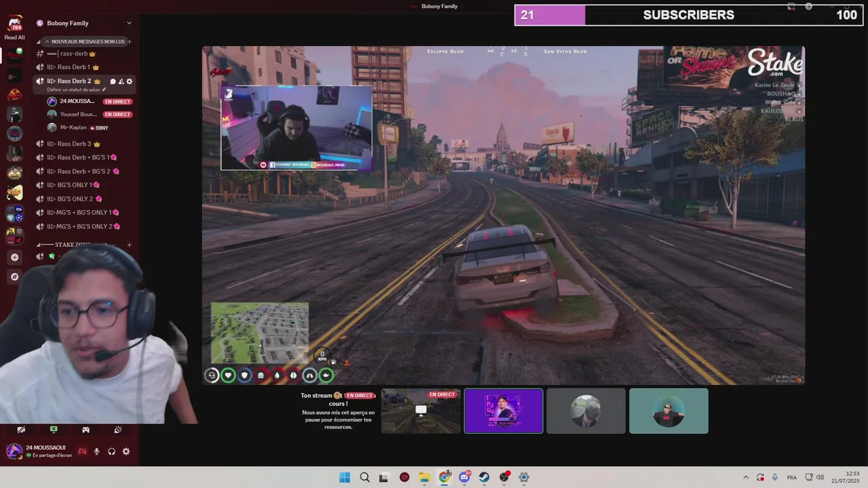This screenshot has width=868, height=488.
Task: Open Discord direct messages home icon
Action: (x=15, y=24)
